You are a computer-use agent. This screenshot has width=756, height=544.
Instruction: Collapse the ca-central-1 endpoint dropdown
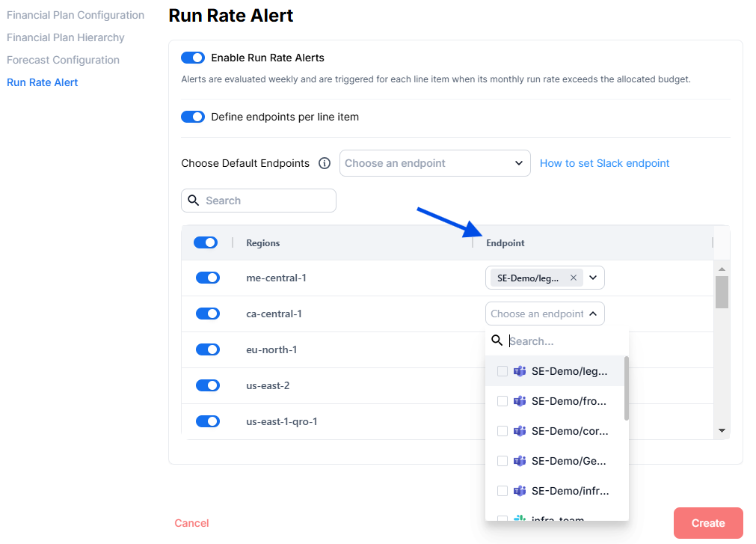tap(593, 314)
